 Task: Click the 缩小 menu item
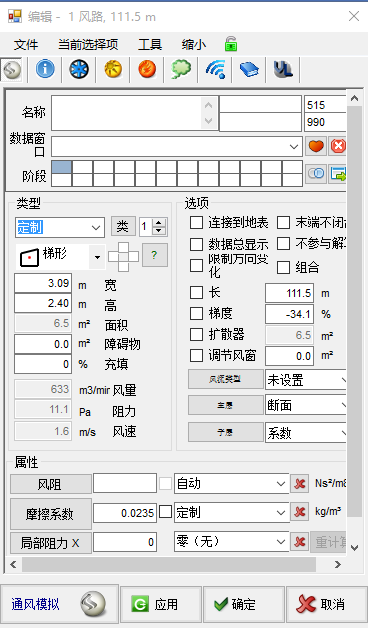click(x=193, y=44)
